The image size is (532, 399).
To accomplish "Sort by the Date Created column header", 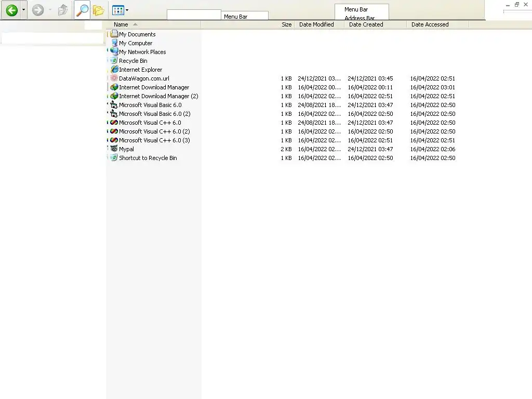I will (x=375, y=24).
